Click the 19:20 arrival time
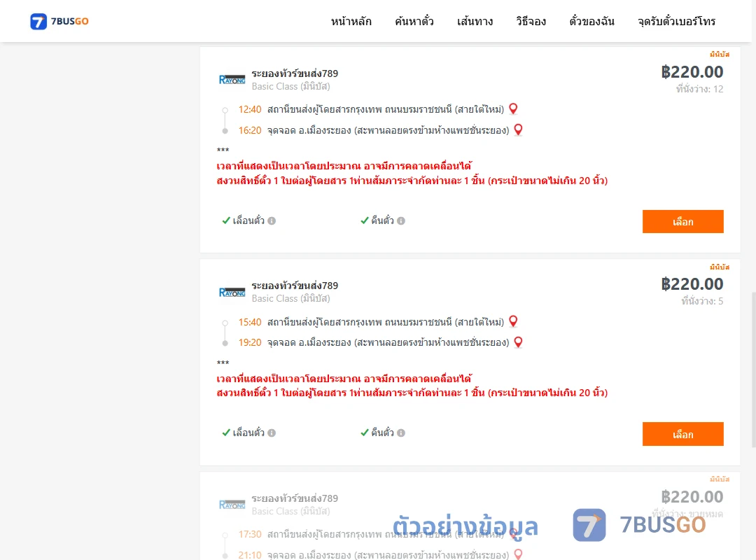 coord(250,342)
